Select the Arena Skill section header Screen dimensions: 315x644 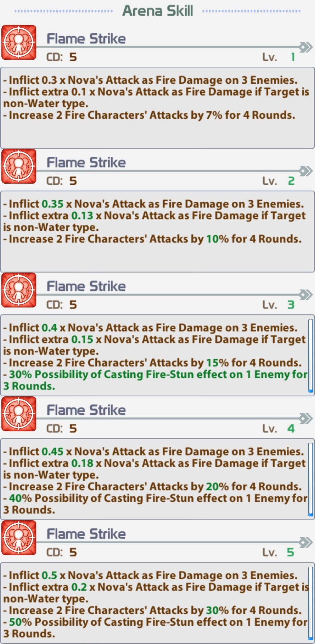pyautogui.click(x=157, y=11)
